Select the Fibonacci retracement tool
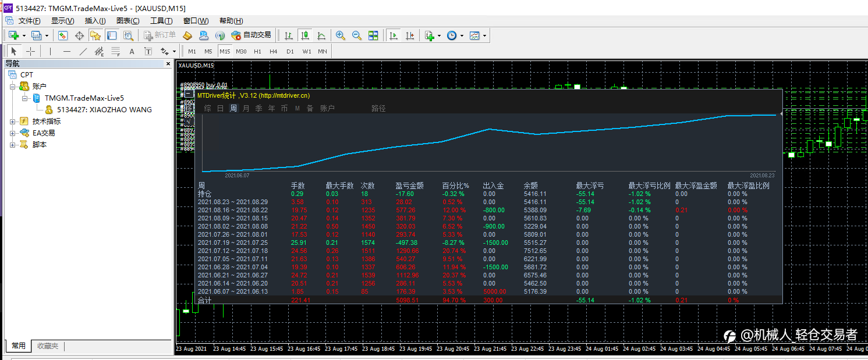Viewport: 868px width, 360px height. pyautogui.click(x=115, y=51)
